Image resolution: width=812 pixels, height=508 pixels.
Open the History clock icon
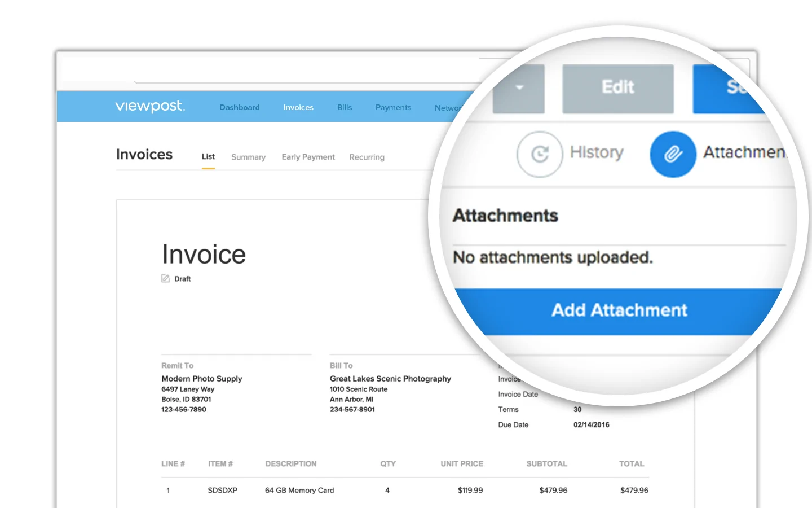tap(540, 154)
